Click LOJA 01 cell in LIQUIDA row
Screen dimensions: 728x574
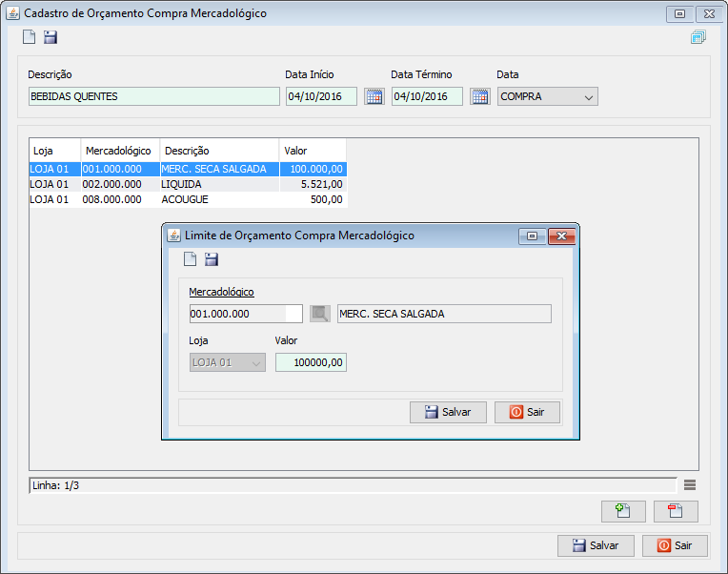tap(54, 184)
